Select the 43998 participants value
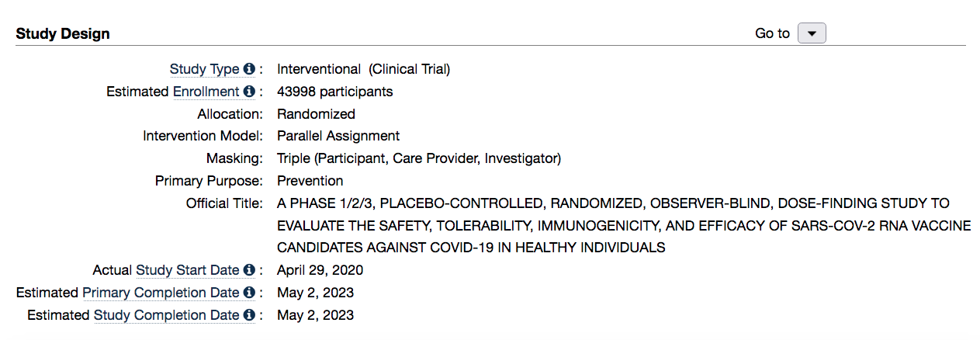 [335, 92]
